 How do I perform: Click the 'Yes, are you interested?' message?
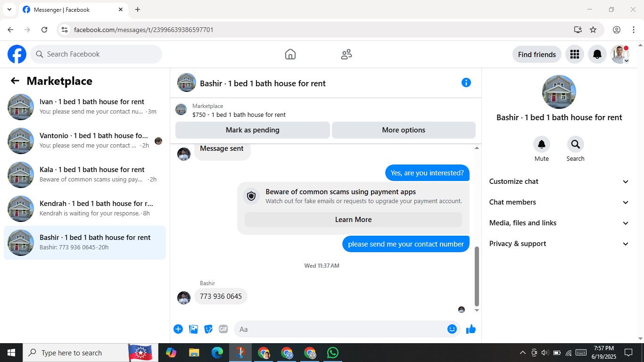click(x=427, y=173)
